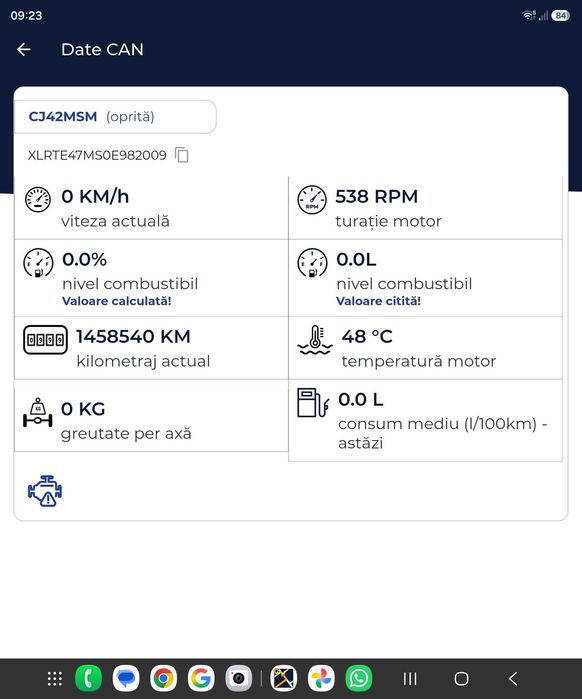Open WhatsApp

coord(359,679)
